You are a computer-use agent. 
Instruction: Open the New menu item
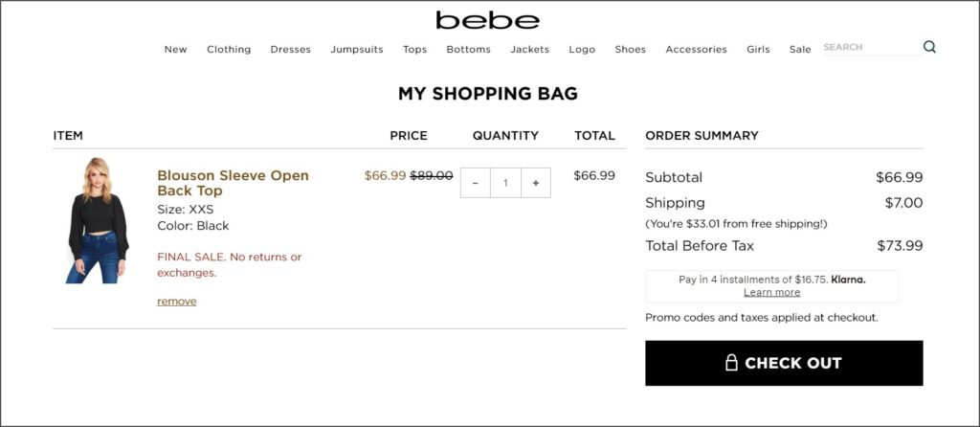pos(176,50)
